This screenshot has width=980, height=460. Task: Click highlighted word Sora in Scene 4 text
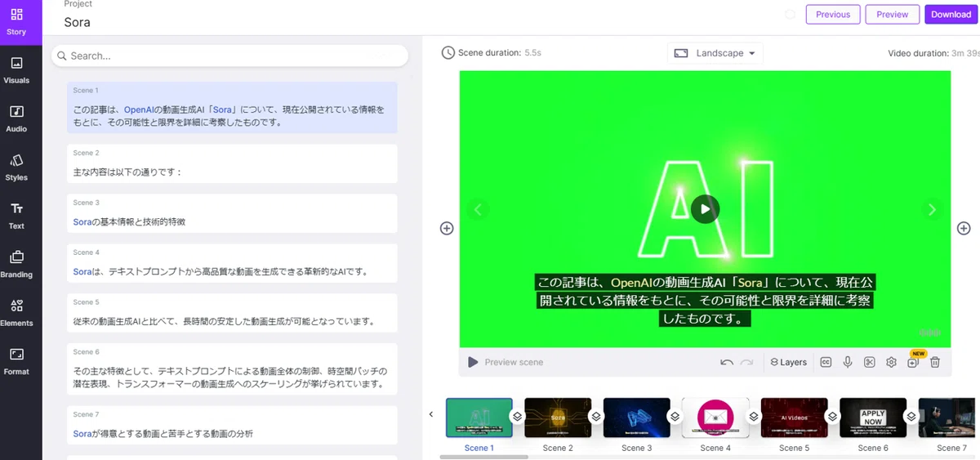coord(82,271)
